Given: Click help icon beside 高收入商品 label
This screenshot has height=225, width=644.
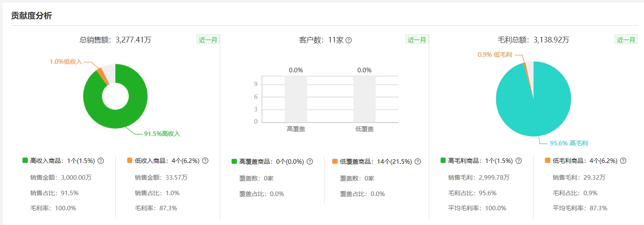Looking at the screenshot, I should click(101, 161).
